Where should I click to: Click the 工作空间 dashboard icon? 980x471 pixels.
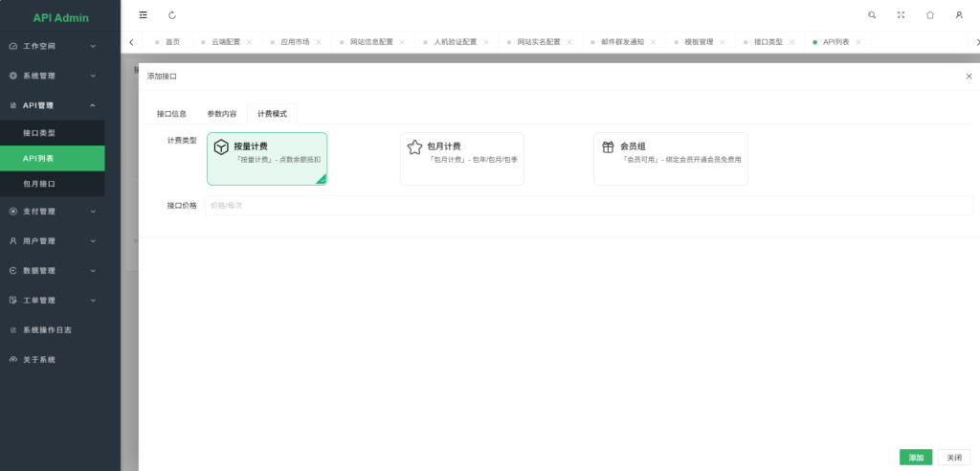[13, 46]
